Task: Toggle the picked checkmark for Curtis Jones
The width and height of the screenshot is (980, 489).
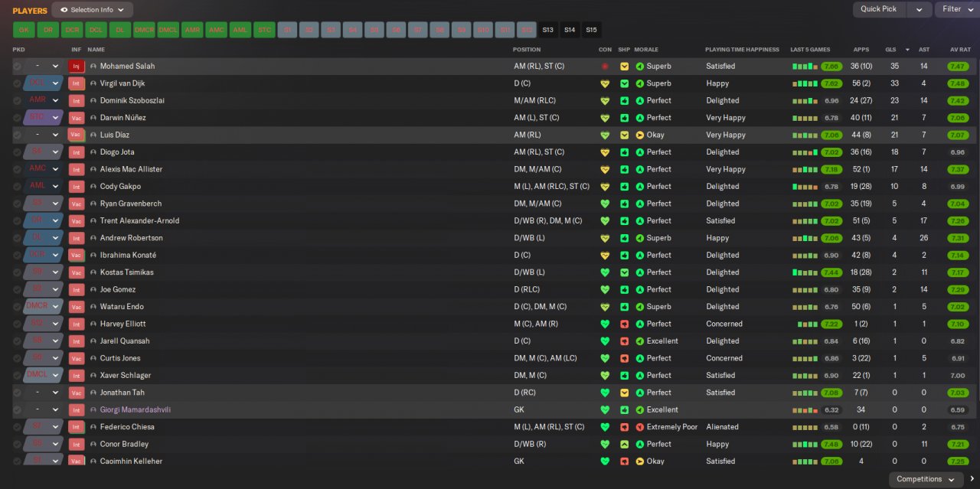Action: coord(17,358)
